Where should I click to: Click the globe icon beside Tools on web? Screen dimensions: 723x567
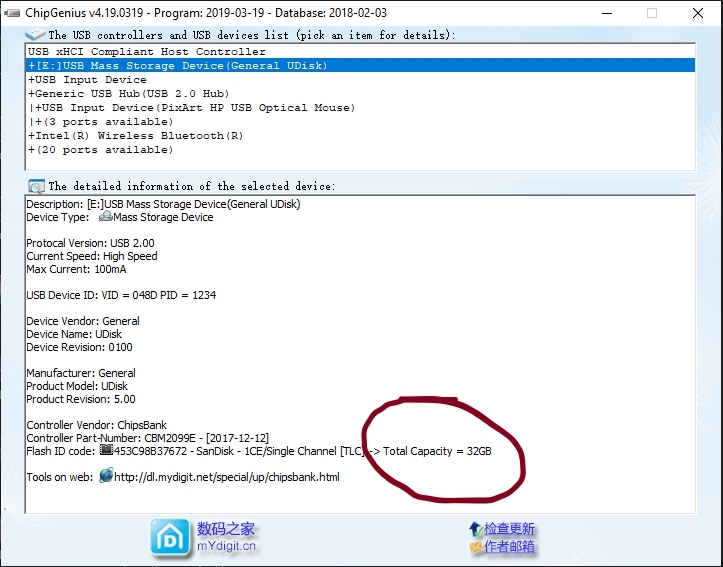[106, 475]
